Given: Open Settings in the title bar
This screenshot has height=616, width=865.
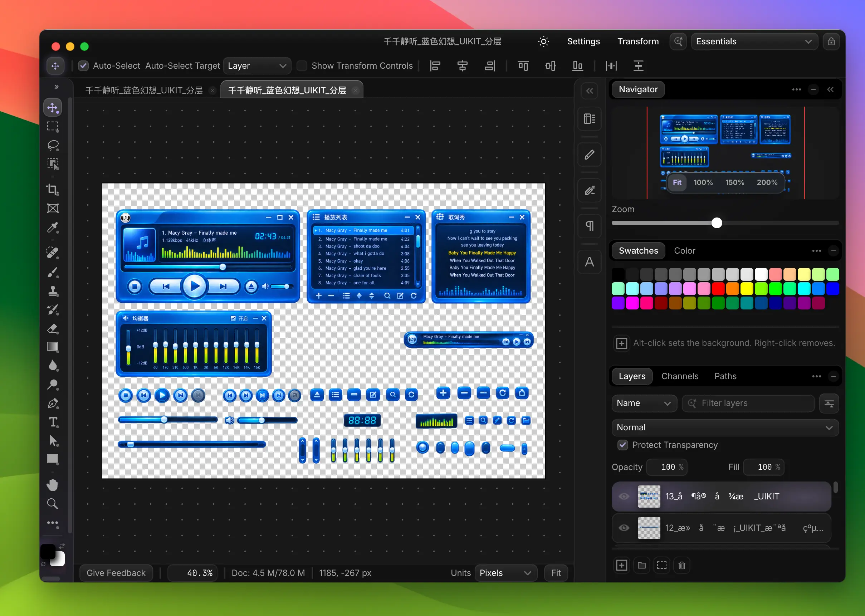Looking at the screenshot, I should click(583, 41).
